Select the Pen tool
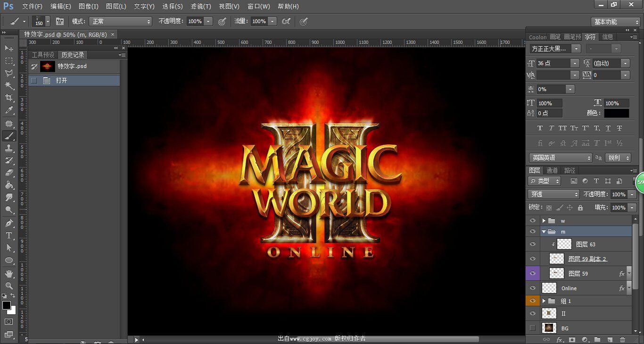The image size is (644, 344). point(9,223)
